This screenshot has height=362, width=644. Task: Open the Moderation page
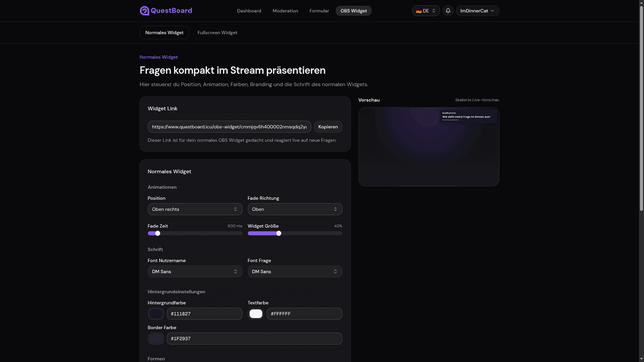pyautogui.click(x=285, y=11)
